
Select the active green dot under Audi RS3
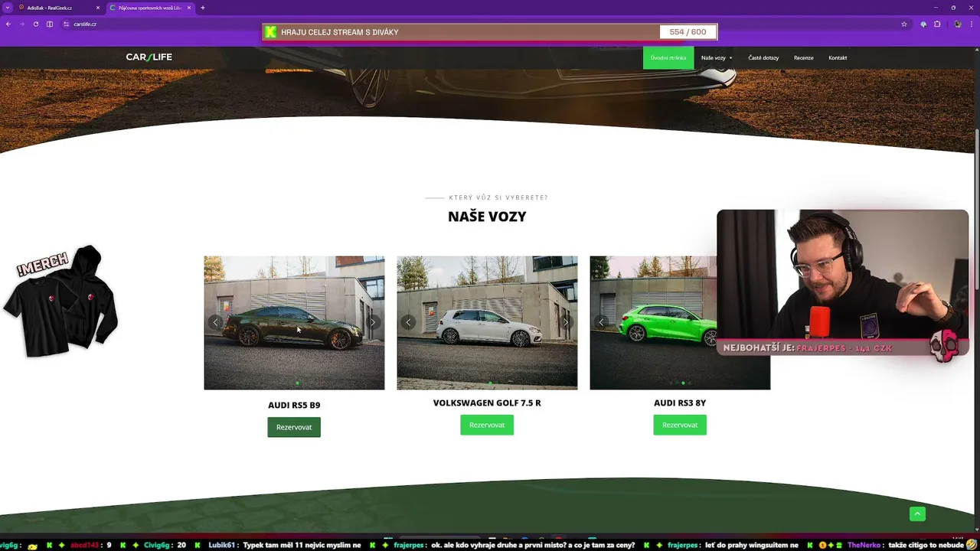[x=683, y=383]
